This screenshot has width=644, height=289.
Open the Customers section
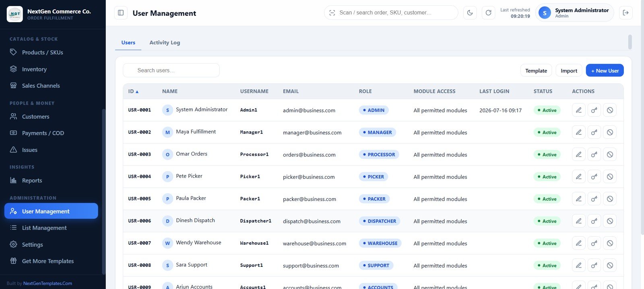coord(51,117)
